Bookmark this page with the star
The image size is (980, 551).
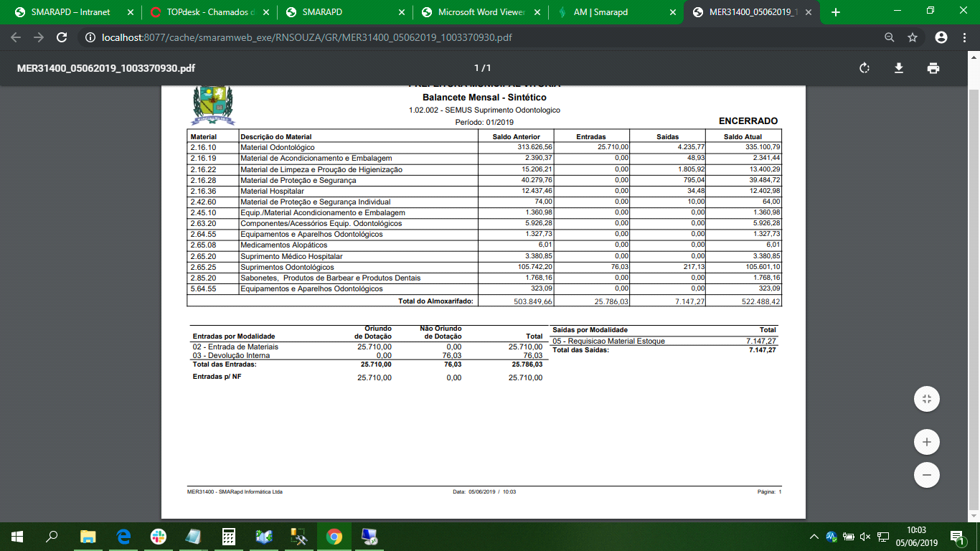click(x=913, y=37)
